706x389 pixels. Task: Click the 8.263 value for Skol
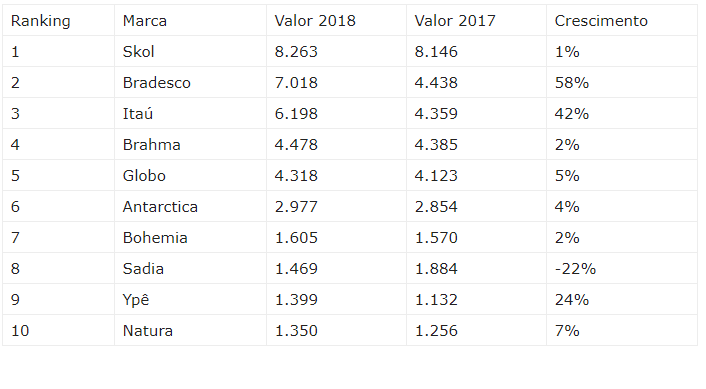[296, 52]
